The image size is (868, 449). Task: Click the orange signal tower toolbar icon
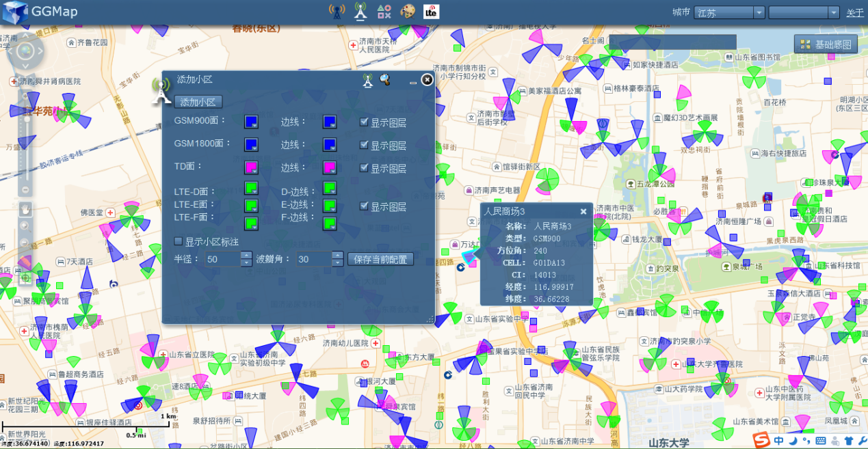(337, 11)
